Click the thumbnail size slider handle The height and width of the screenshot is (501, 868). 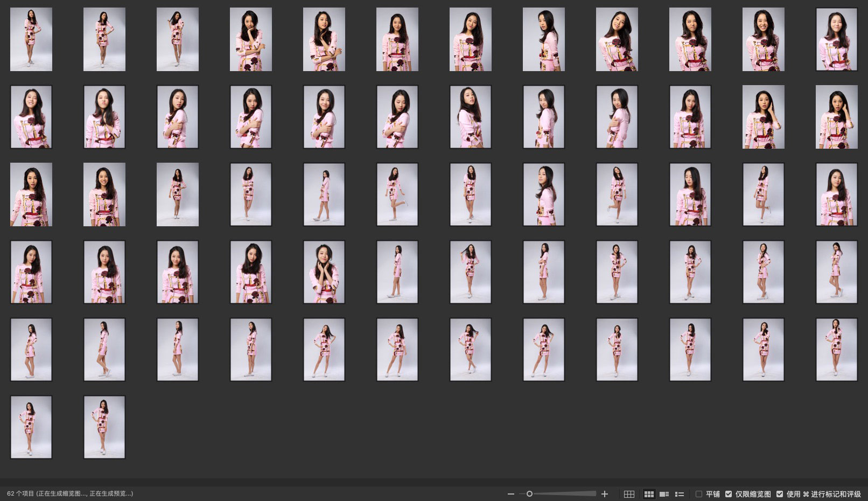point(529,494)
